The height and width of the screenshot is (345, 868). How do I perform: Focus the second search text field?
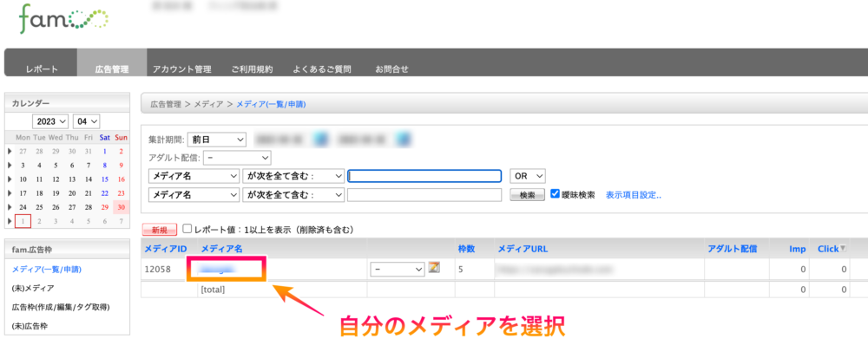424,195
